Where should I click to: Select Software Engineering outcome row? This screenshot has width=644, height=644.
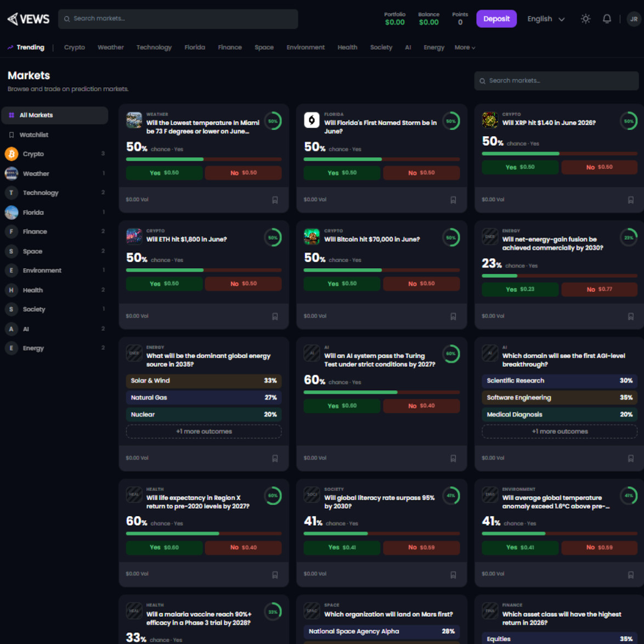[560, 398]
